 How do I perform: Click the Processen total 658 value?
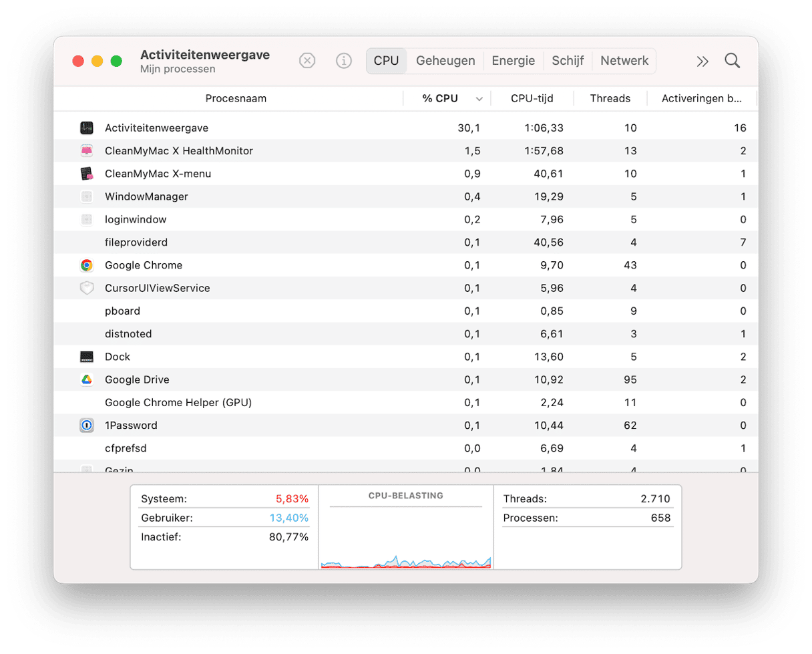tap(661, 518)
